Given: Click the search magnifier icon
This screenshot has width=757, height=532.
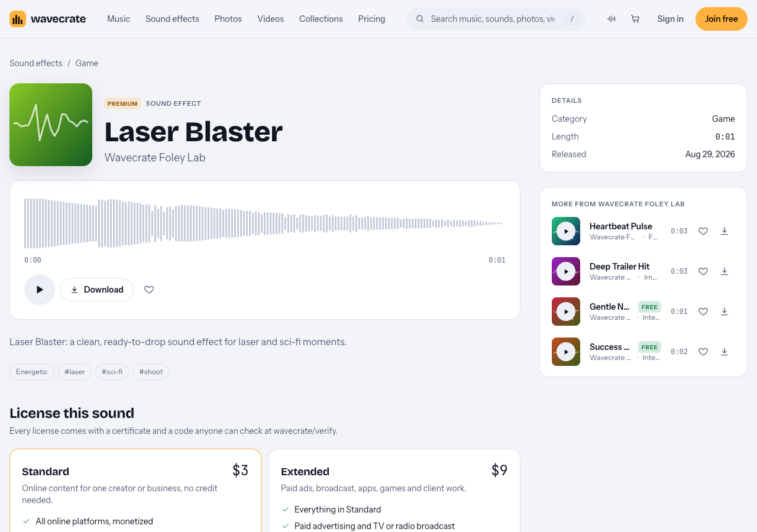Looking at the screenshot, I should tap(420, 19).
